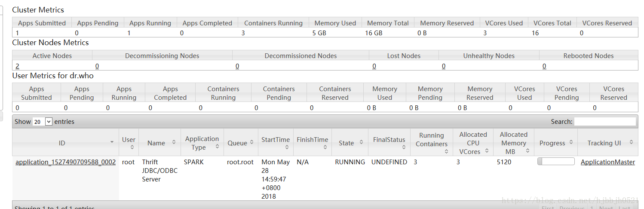
Task: Click the User column sort arrows
Action: (x=132, y=147)
